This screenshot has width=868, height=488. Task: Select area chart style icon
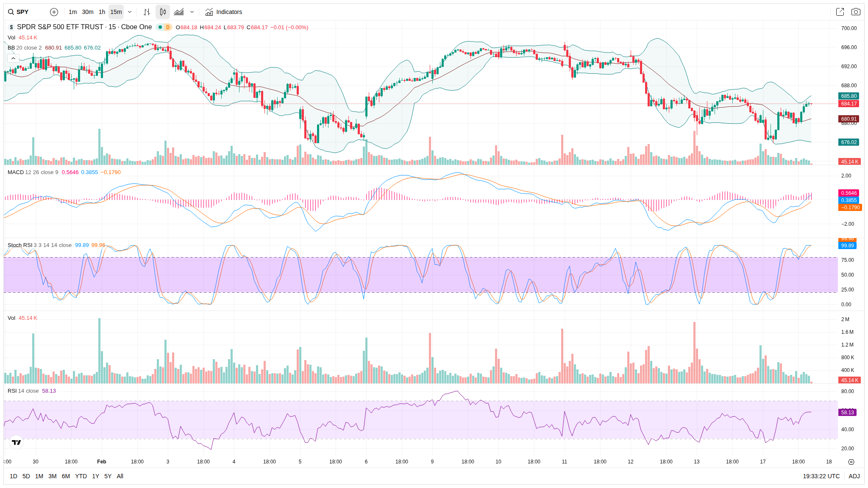[x=179, y=12]
